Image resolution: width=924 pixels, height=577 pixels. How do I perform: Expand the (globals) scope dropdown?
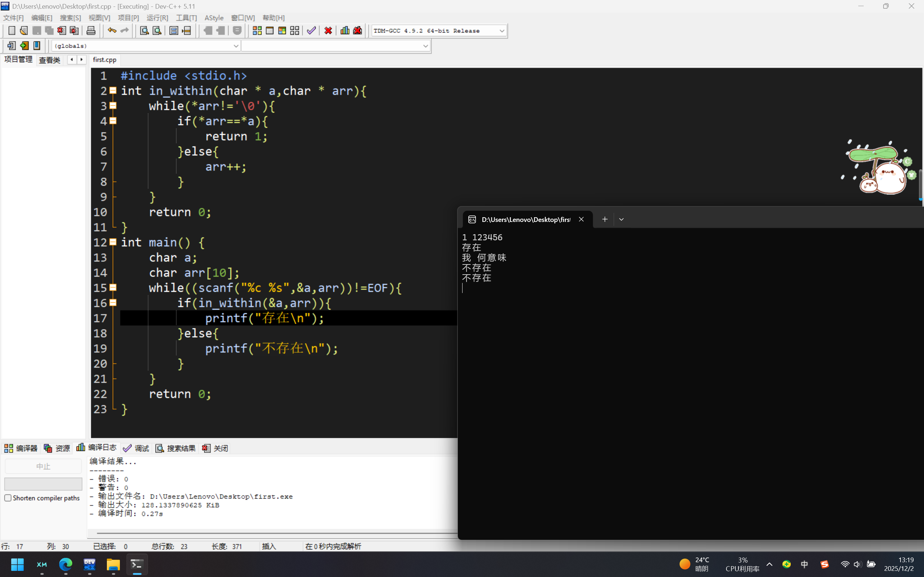tap(235, 46)
